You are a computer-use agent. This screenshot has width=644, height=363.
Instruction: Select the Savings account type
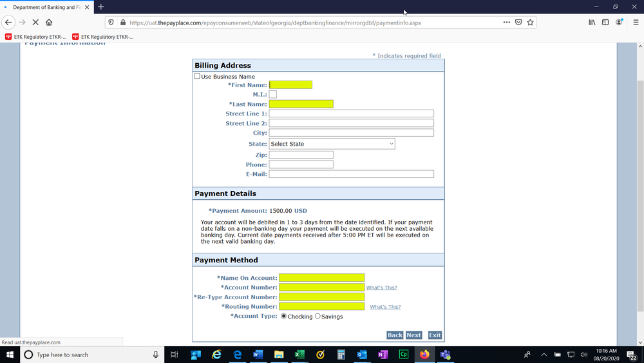coord(317,316)
